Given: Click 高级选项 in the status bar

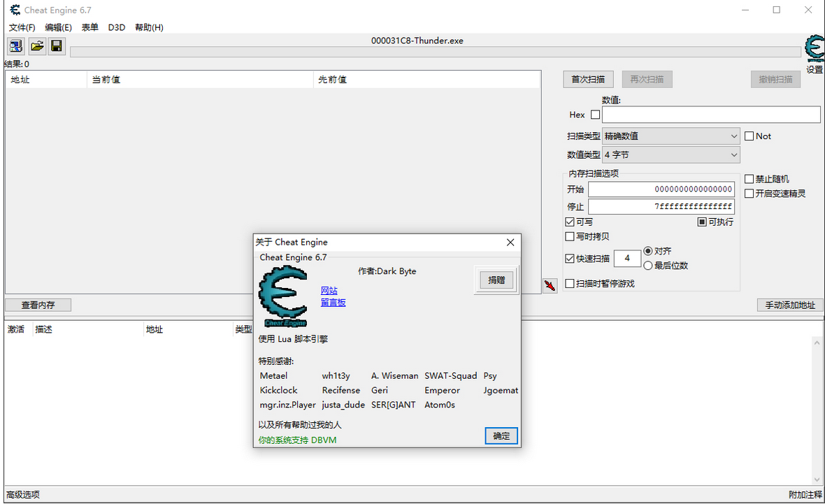Looking at the screenshot, I should click(x=23, y=494).
